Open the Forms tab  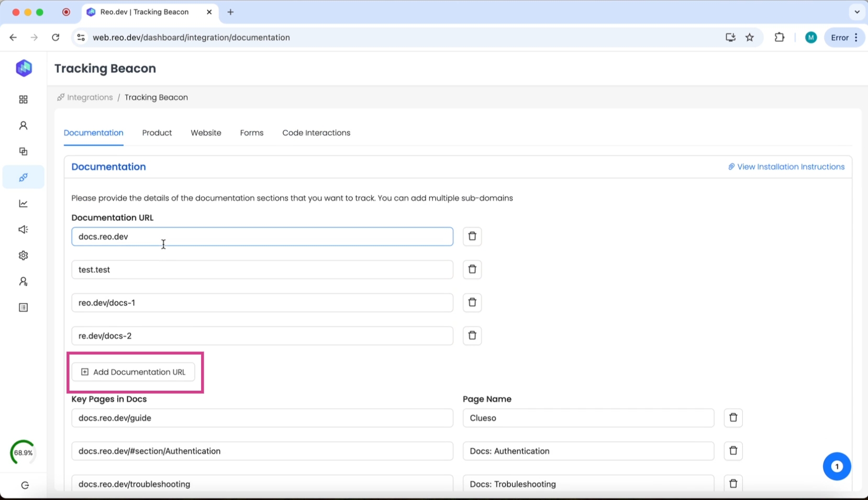click(251, 133)
